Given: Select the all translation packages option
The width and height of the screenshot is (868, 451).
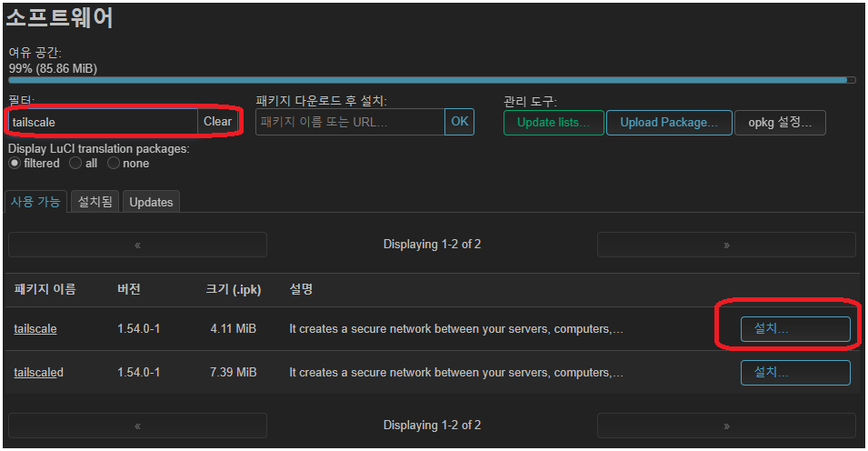Looking at the screenshot, I should coord(75,164).
